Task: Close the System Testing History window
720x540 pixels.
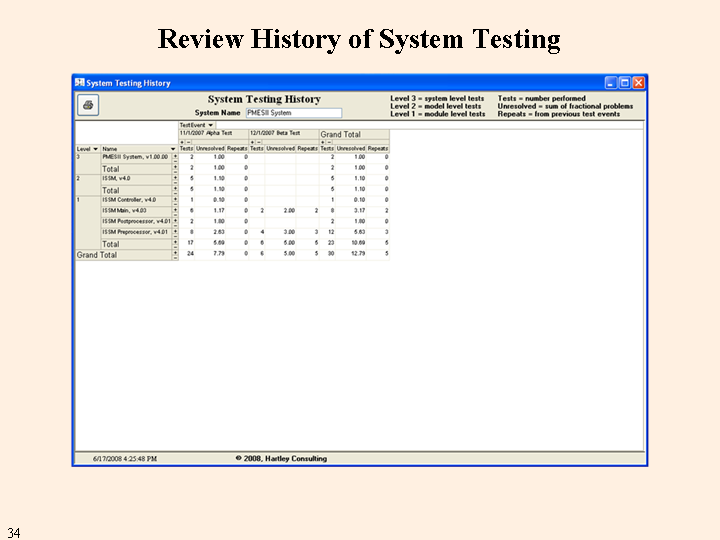Action: pos(638,83)
